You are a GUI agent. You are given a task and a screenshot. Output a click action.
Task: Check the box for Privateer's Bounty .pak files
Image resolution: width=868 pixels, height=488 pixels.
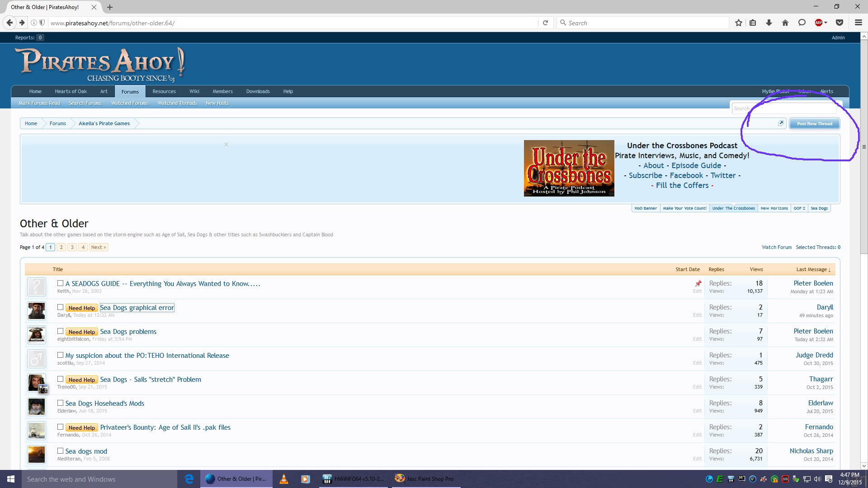(60, 427)
